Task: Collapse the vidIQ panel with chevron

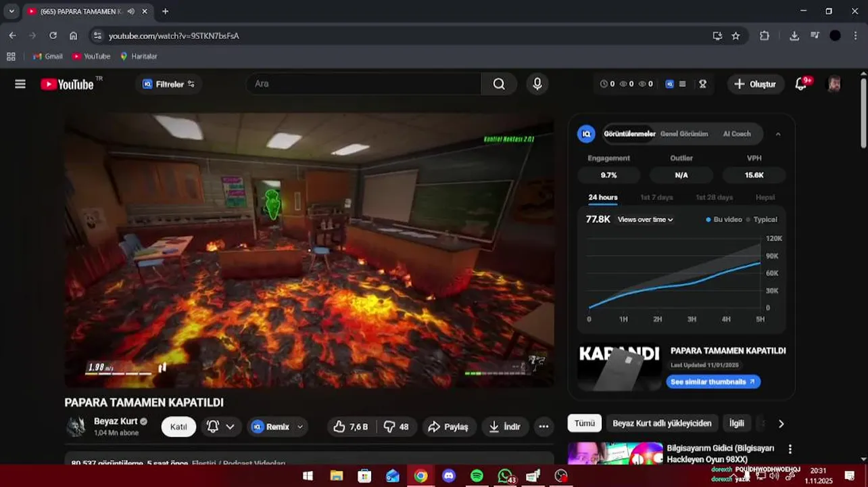Action: pos(778,134)
